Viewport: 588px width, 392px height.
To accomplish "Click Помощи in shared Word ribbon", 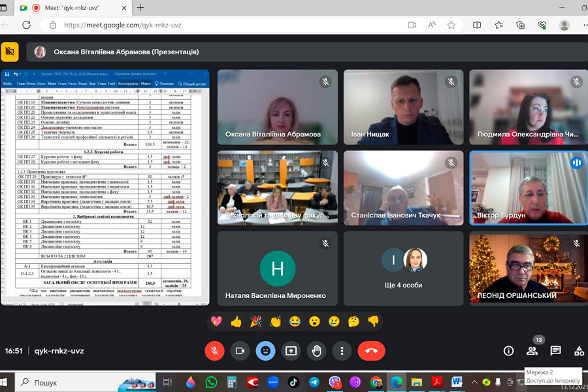I will coord(164,84).
